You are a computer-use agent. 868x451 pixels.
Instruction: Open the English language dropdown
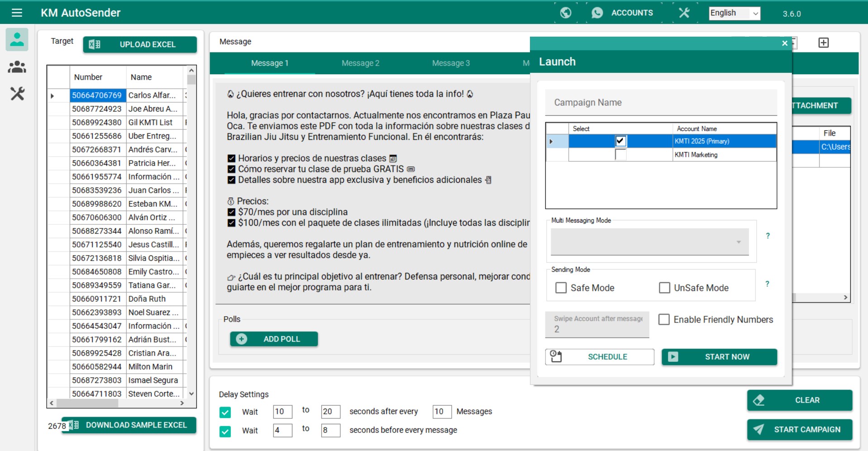(x=734, y=13)
